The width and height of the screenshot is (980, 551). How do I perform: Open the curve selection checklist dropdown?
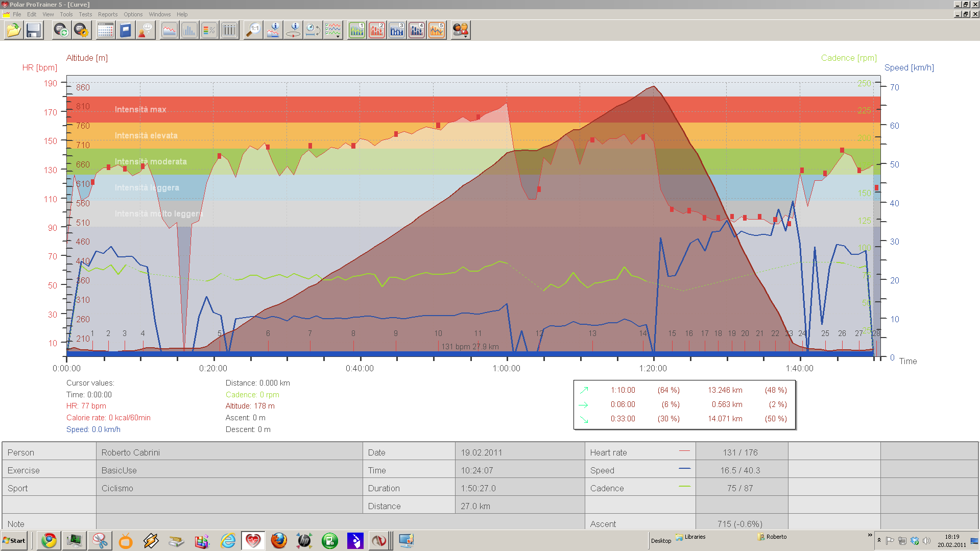[x=333, y=31]
